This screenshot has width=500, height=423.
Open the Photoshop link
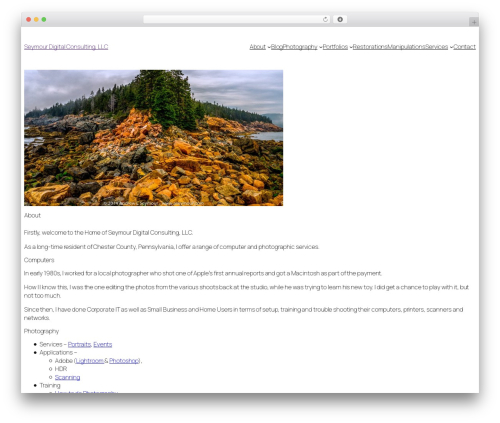[124, 361]
